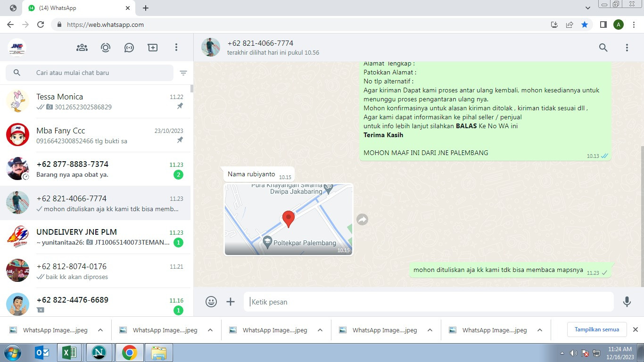The image size is (644, 362).
Task: Close the downloads bar
Action: 635,329
